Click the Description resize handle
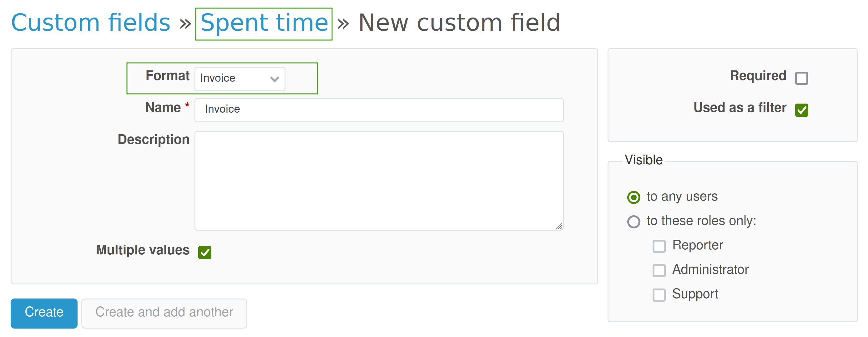 [x=559, y=226]
